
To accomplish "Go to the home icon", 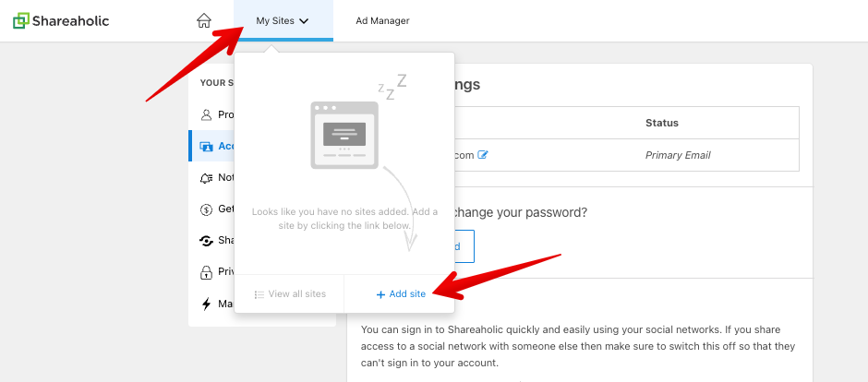I will [204, 21].
